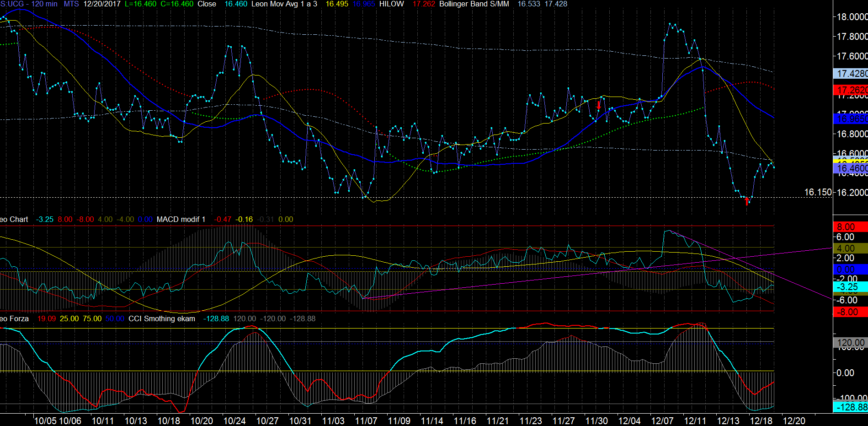Click the C=16.460 close value
This screenshot has height=426, width=868.
tap(177, 4)
